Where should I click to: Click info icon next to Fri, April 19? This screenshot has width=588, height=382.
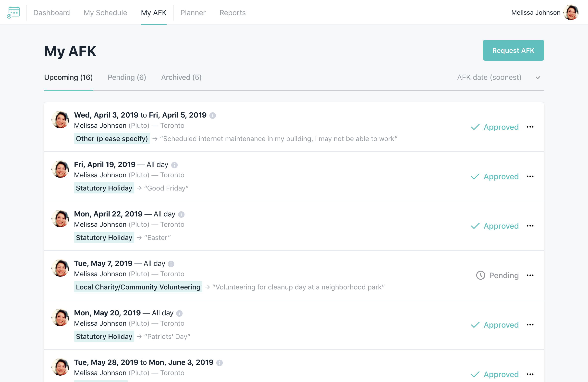coord(174,165)
